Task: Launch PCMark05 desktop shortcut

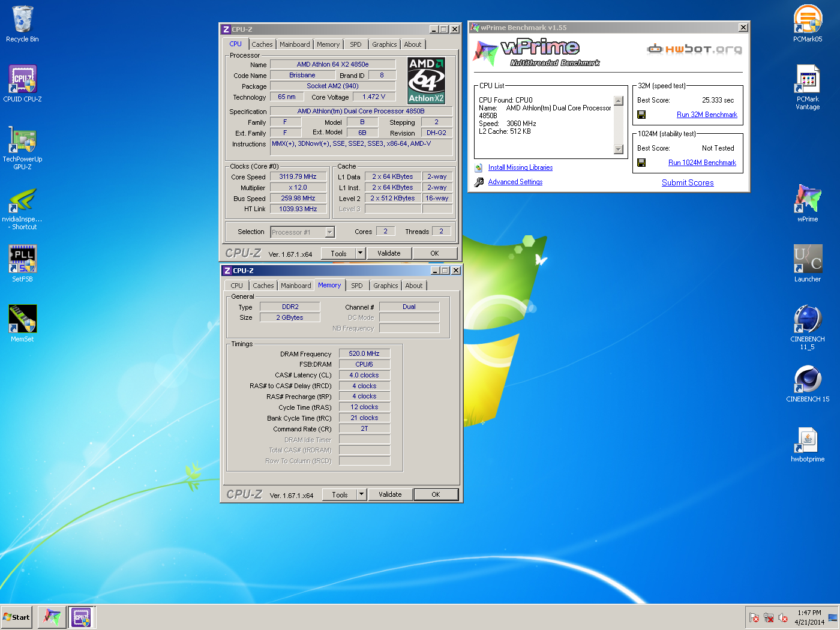Action: 808,24
